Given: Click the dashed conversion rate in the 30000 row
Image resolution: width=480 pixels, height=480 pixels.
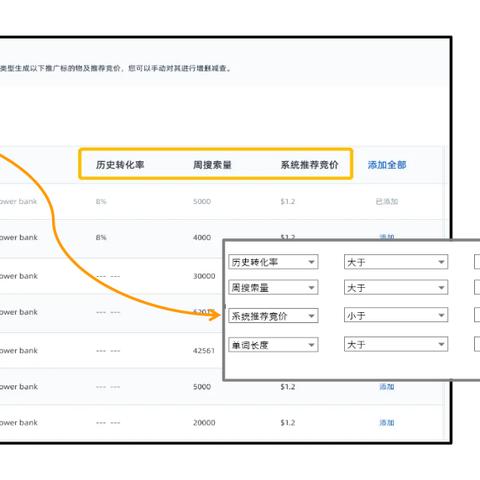Looking at the screenshot, I should (x=108, y=276).
